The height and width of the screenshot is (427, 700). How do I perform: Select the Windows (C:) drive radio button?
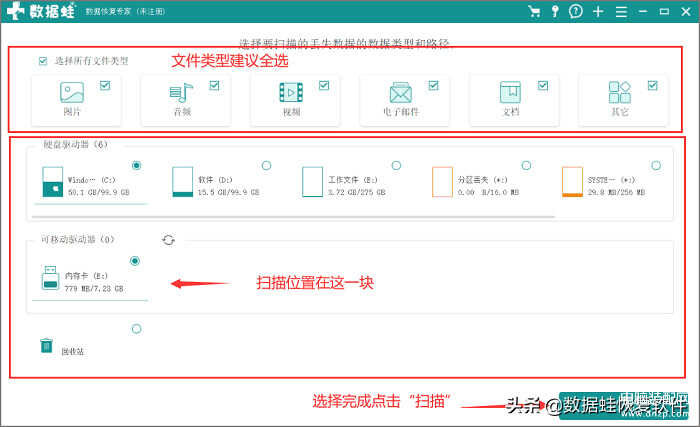click(x=137, y=165)
